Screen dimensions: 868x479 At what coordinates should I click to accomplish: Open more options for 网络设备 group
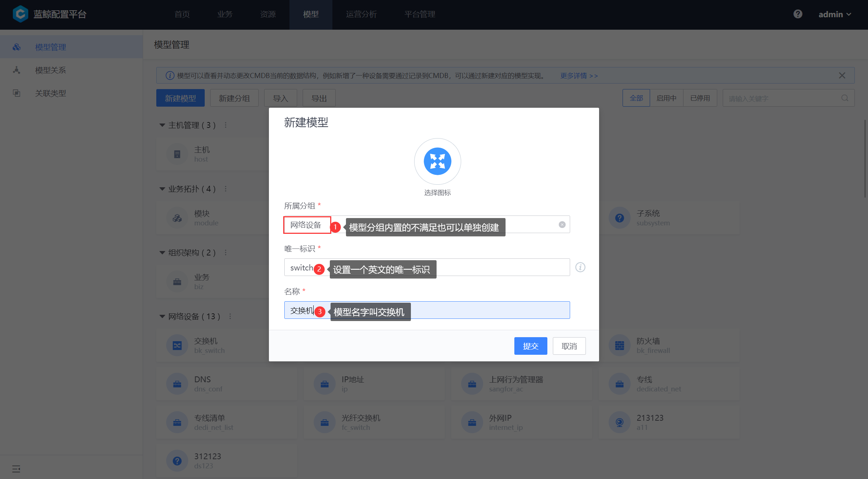(230, 316)
